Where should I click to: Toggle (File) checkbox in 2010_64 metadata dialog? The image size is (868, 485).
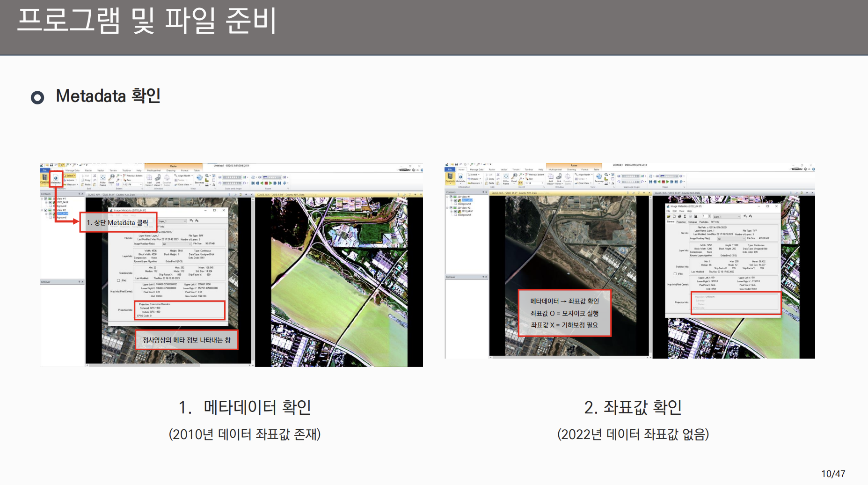coord(118,280)
